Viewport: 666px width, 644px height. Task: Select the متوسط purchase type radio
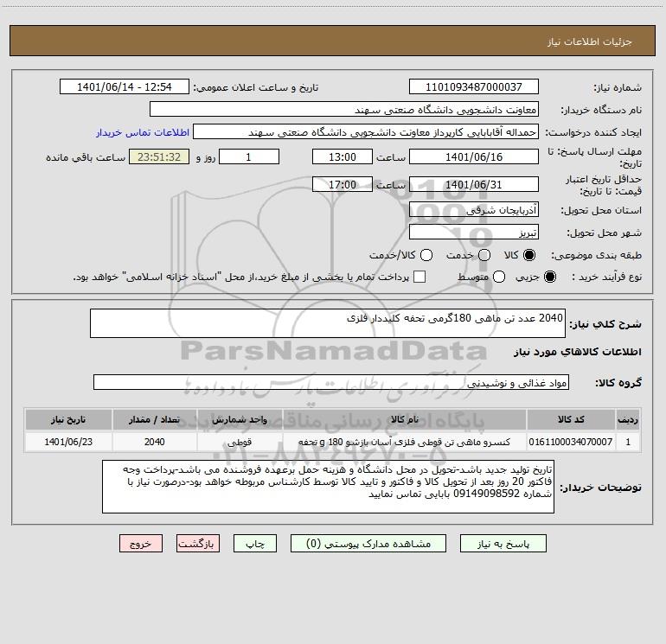pos(499,277)
